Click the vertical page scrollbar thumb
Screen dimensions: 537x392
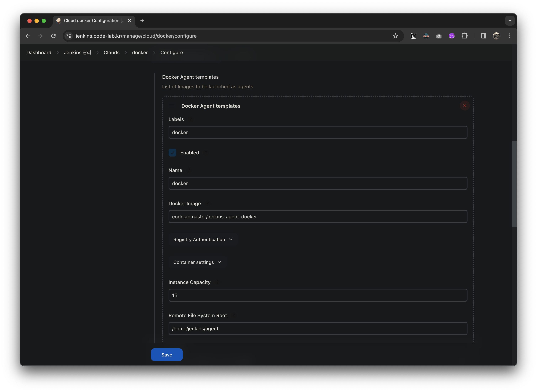point(514,184)
